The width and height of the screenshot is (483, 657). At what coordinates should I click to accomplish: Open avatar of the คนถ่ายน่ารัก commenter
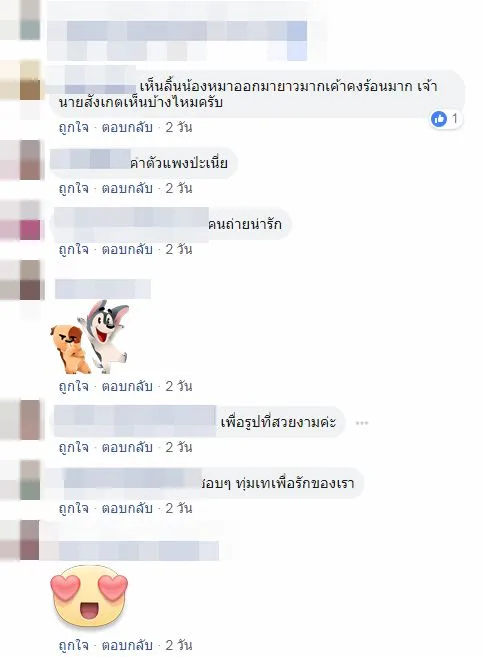click(21, 220)
